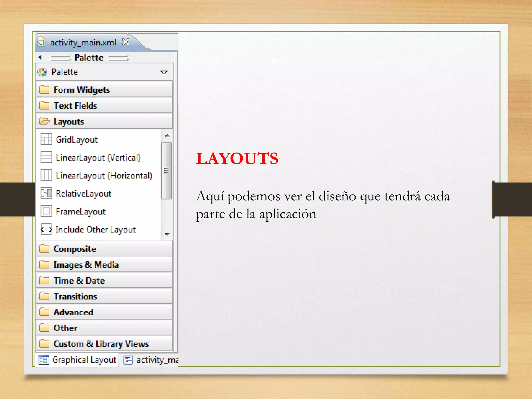Expand the Images & Media category
Viewport: 532px width, 399px height.
point(104,264)
